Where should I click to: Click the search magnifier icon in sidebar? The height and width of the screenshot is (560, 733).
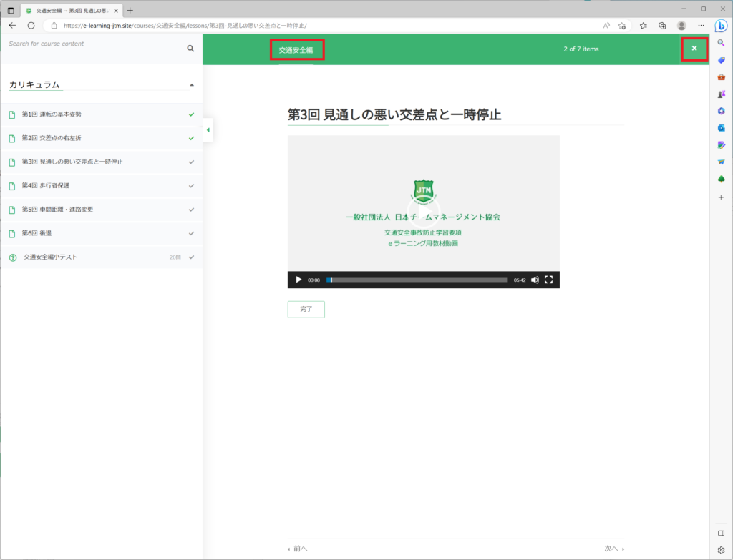(x=190, y=49)
